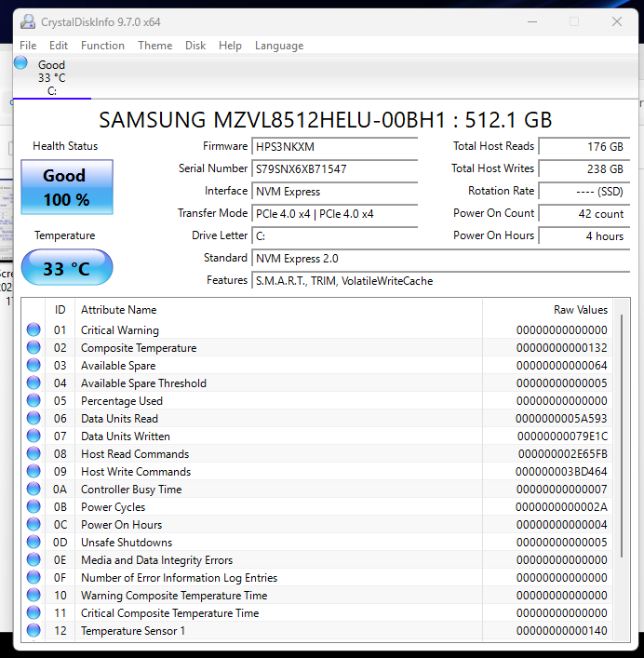The image size is (644, 658).
Task: Click the CrystalDiskInfo title bar app icon
Action: click(28, 21)
